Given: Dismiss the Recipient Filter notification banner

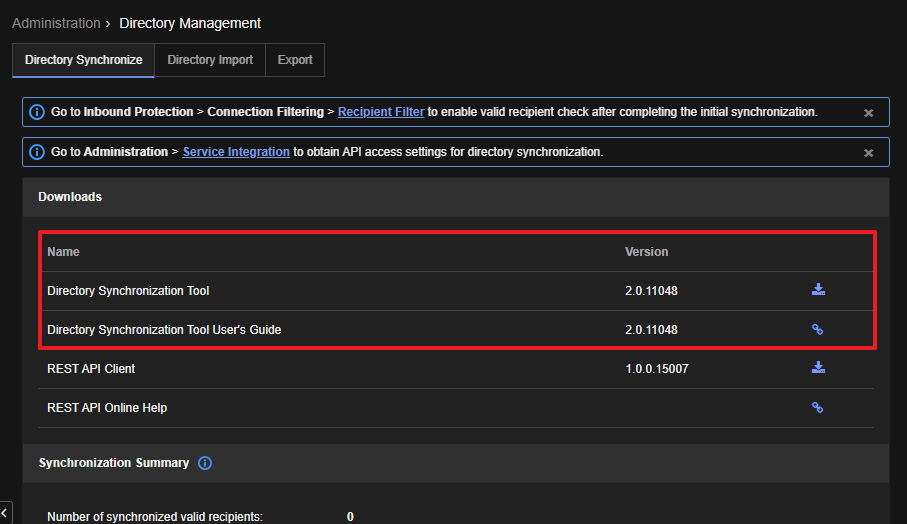Looking at the screenshot, I should (868, 113).
